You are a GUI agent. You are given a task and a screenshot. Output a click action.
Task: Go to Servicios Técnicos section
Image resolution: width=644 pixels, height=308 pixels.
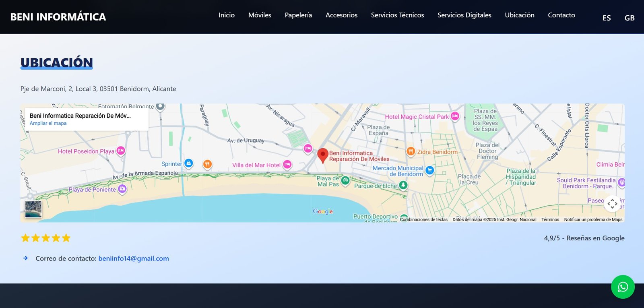(x=397, y=15)
